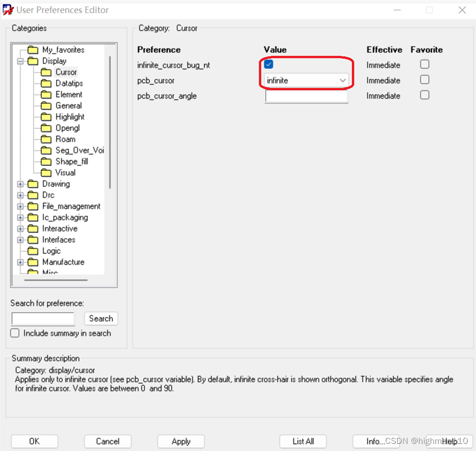Click the Interfaces folder icon
476x451 pixels.
point(33,240)
